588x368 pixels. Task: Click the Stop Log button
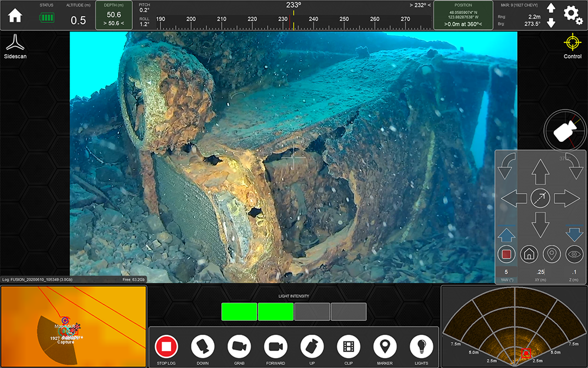(166, 347)
